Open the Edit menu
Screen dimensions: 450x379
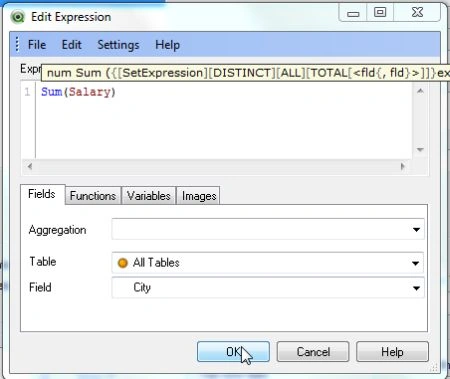(71, 45)
